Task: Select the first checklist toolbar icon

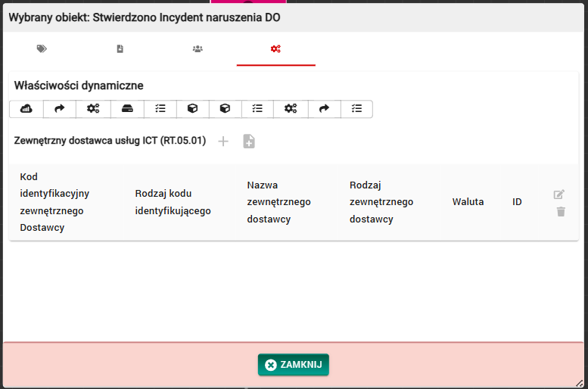Action: (x=160, y=109)
